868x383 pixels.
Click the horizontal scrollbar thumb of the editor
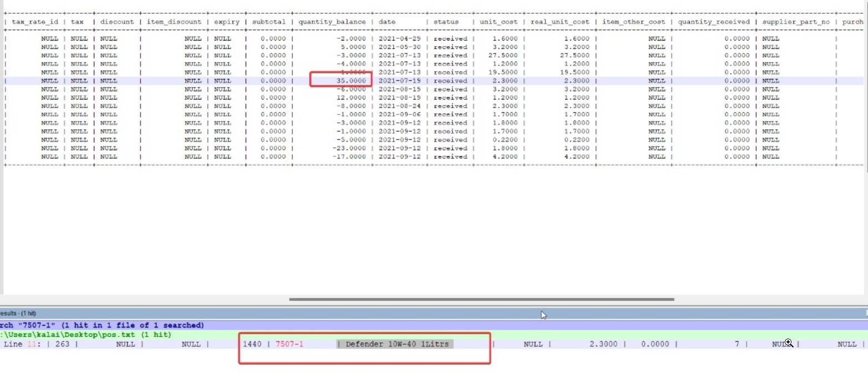pos(481,299)
